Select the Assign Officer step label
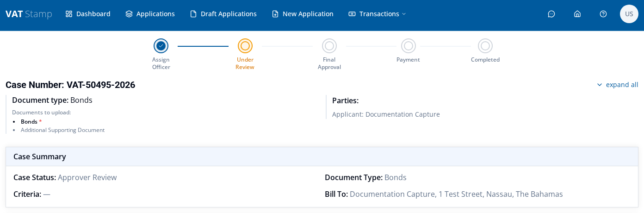The height and width of the screenshot is (213, 644). click(161, 63)
